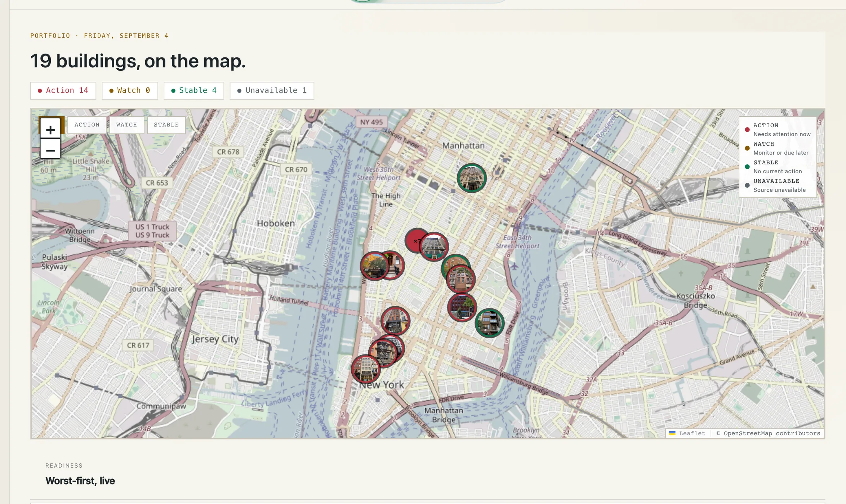The height and width of the screenshot is (504, 846).
Task: Open the red ×7 cluster marker
Action: click(413, 240)
